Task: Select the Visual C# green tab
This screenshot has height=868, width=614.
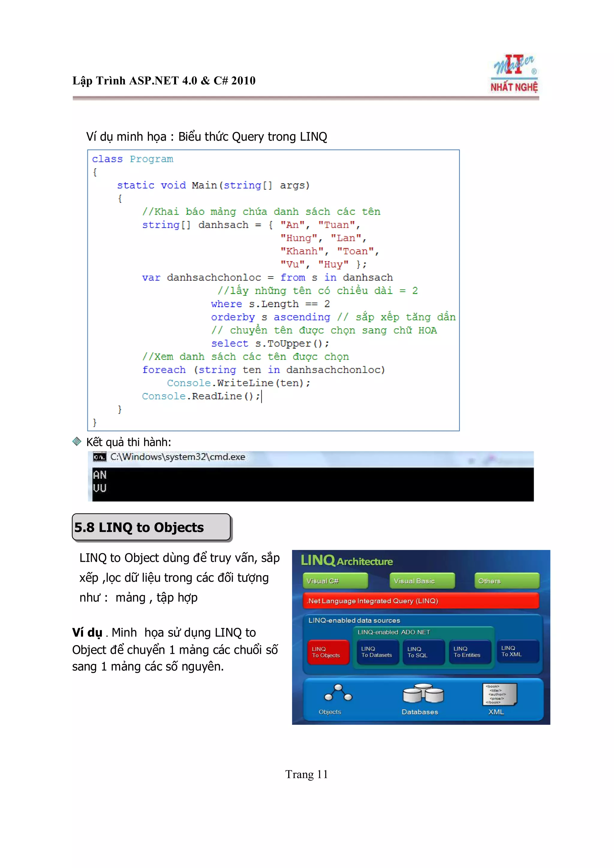Action: point(335,581)
